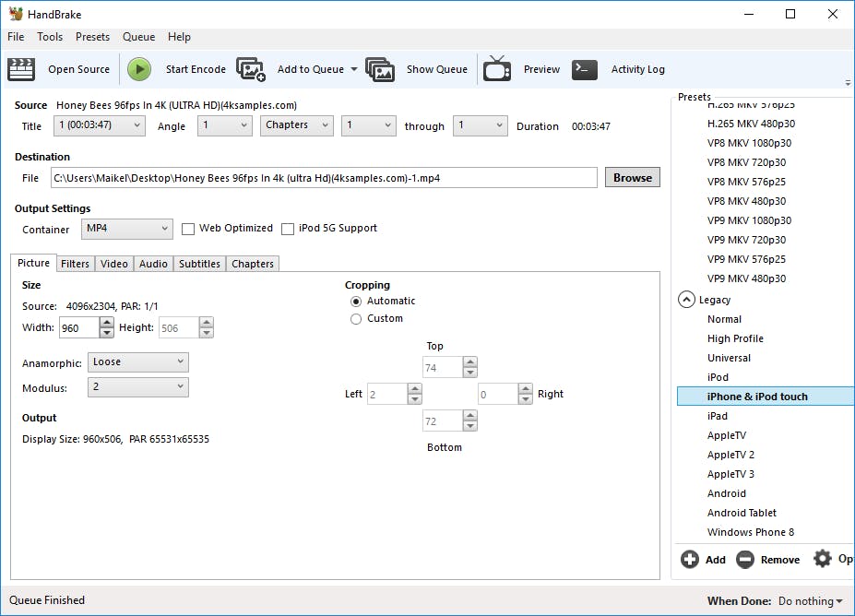Open the Anamorphic dropdown showing Loose
Image resolution: width=855 pixels, height=616 pixels.
point(138,362)
